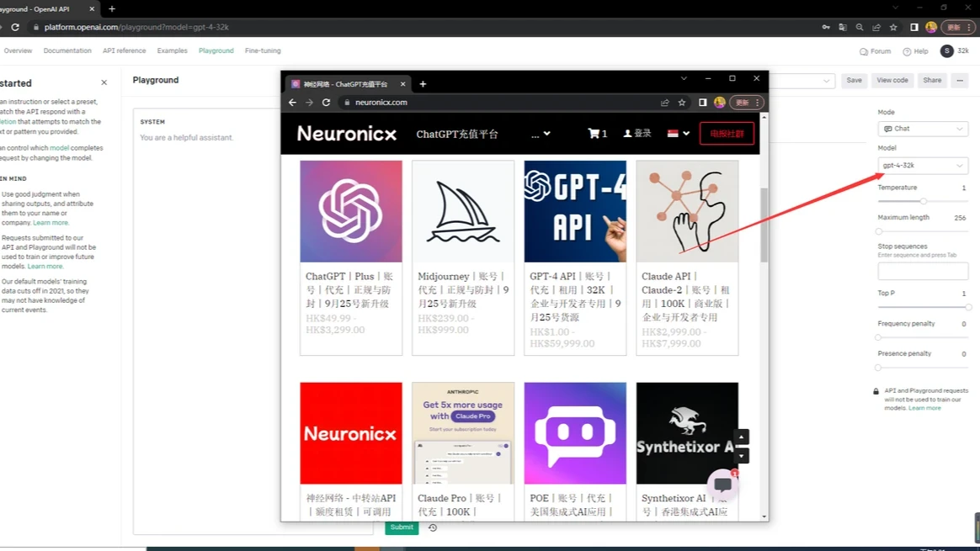This screenshot has width=980, height=551.
Task: Bookmark neuronicx.com with the star icon
Action: pyautogui.click(x=682, y=103)
